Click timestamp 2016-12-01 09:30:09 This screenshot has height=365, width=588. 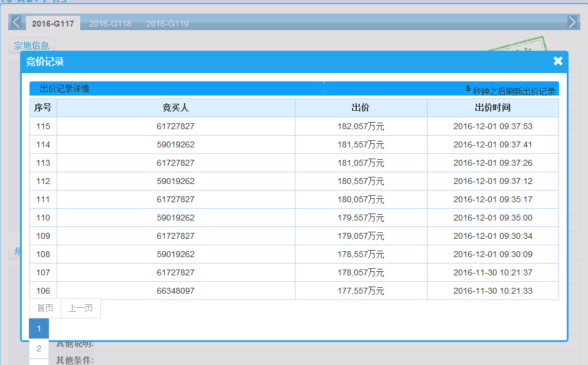[492, 254]
